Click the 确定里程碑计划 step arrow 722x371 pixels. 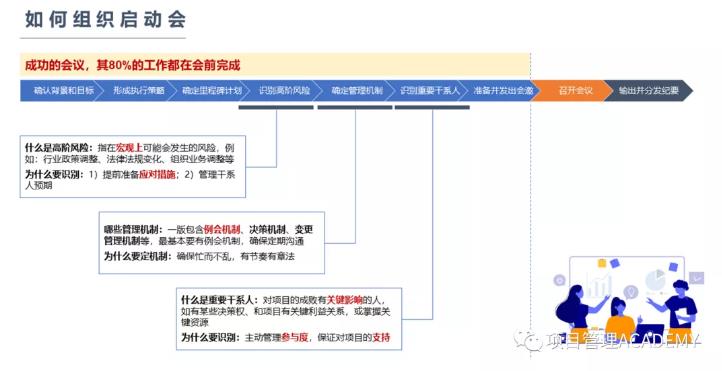tap(210, 90)
